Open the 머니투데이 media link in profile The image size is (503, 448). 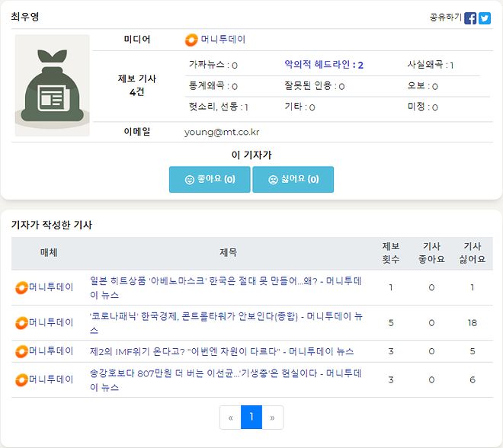(x=223, y=40)
